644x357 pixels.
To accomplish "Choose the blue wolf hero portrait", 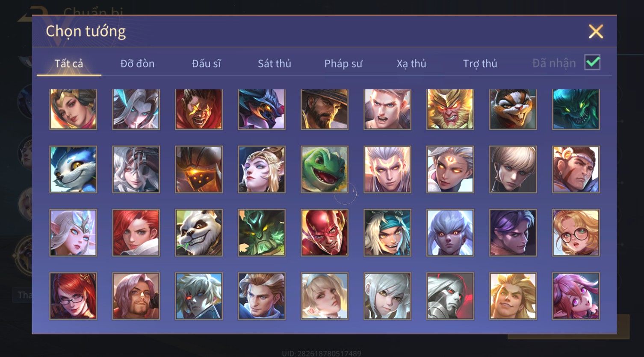I will 73,170.
